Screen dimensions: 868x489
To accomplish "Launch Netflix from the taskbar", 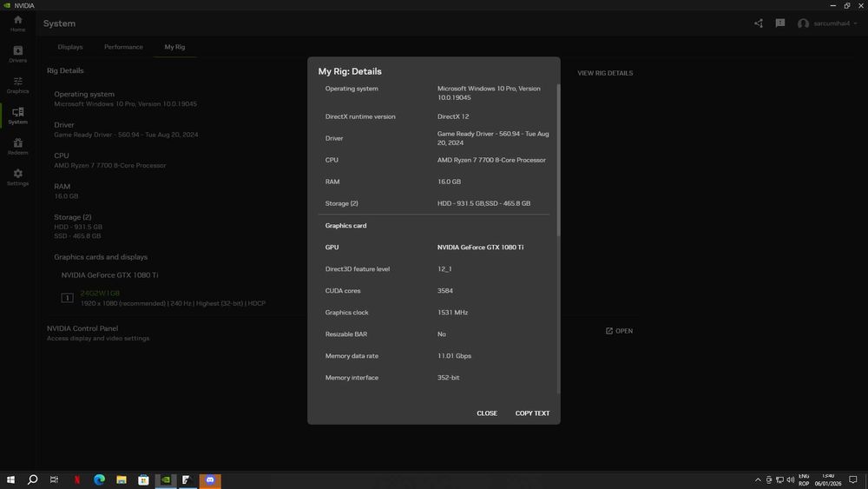I will click(x=77, y=479).
